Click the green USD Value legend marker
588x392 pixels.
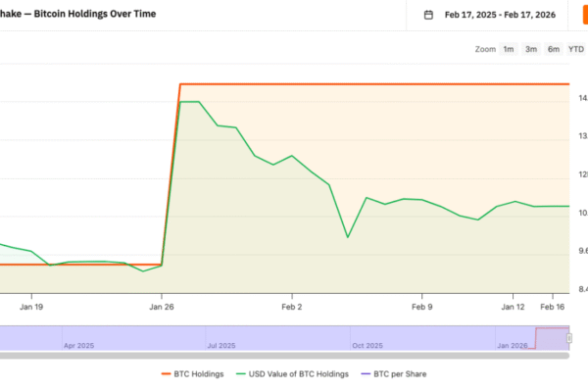coord(240,373)
